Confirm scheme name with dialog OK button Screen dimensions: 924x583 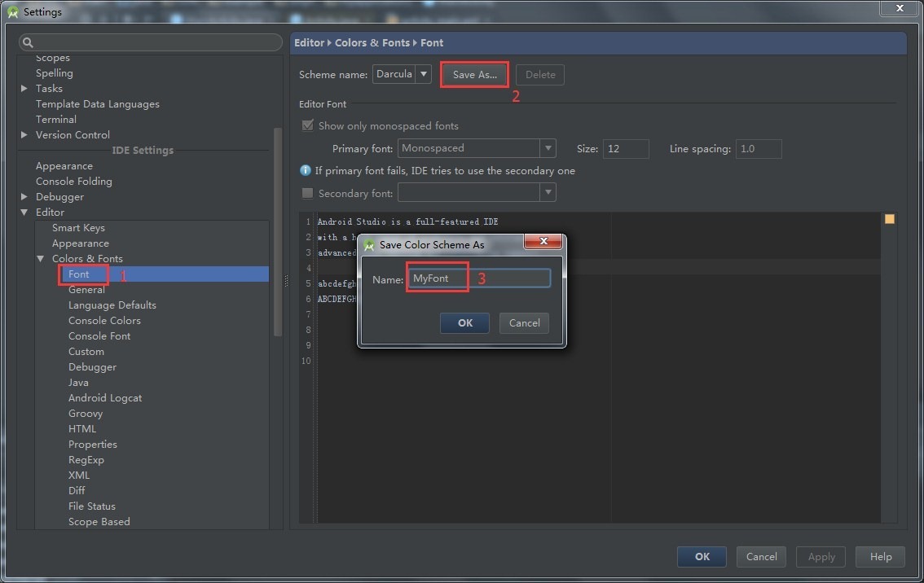coord(464,323)
